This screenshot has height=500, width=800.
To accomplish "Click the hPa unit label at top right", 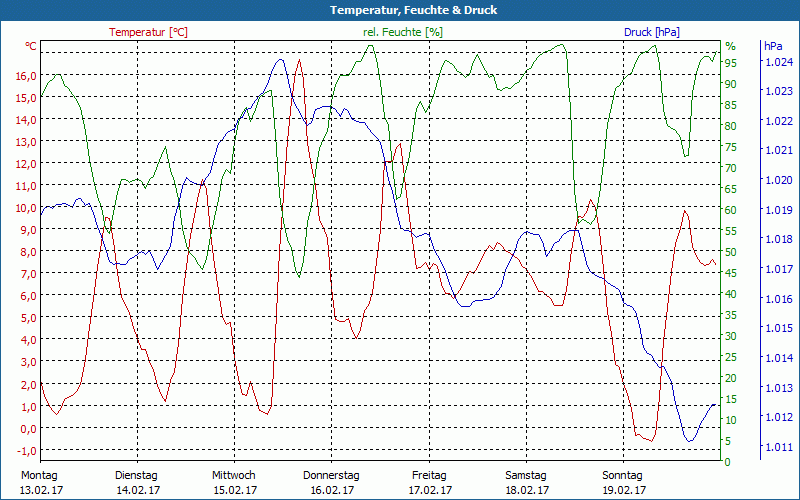I will tap(773, 47).
